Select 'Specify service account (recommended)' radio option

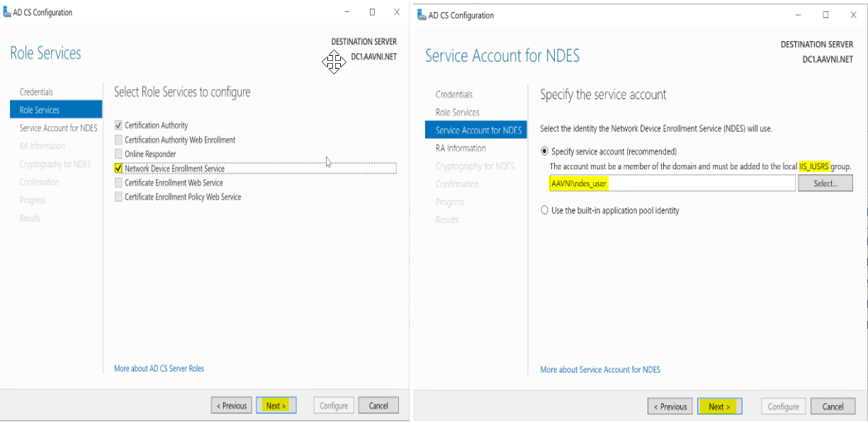545,152
